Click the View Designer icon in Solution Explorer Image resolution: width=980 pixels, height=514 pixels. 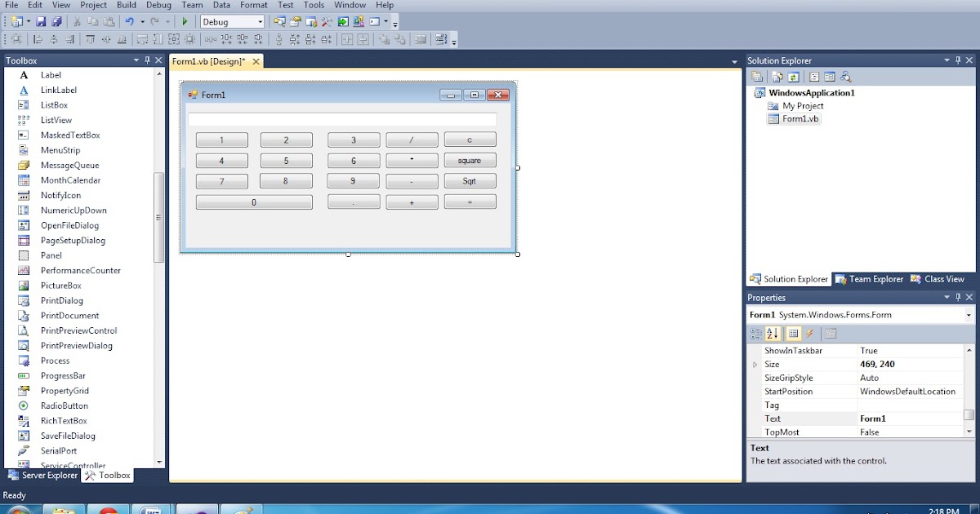point(830,77)
